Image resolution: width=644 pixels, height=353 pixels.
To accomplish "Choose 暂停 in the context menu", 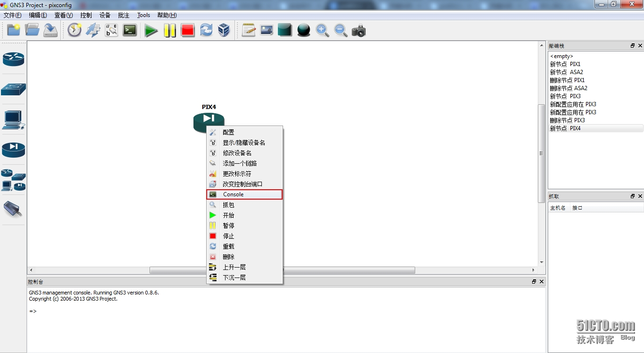I will [x=245, y=226].
